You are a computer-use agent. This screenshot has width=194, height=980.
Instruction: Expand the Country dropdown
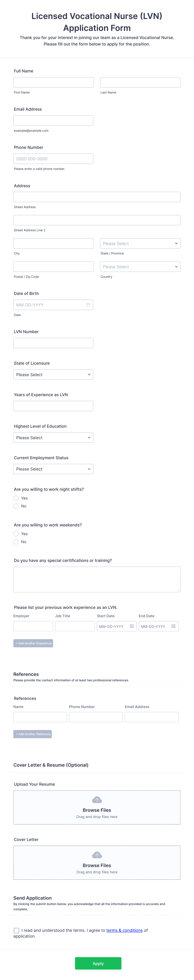pos(140,267)
